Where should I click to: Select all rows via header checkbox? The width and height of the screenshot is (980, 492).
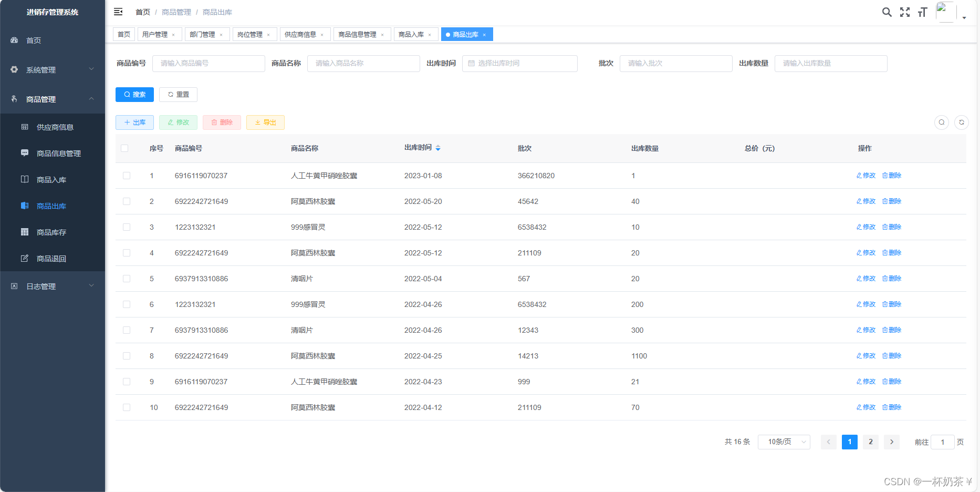click(x=124, y=148)
